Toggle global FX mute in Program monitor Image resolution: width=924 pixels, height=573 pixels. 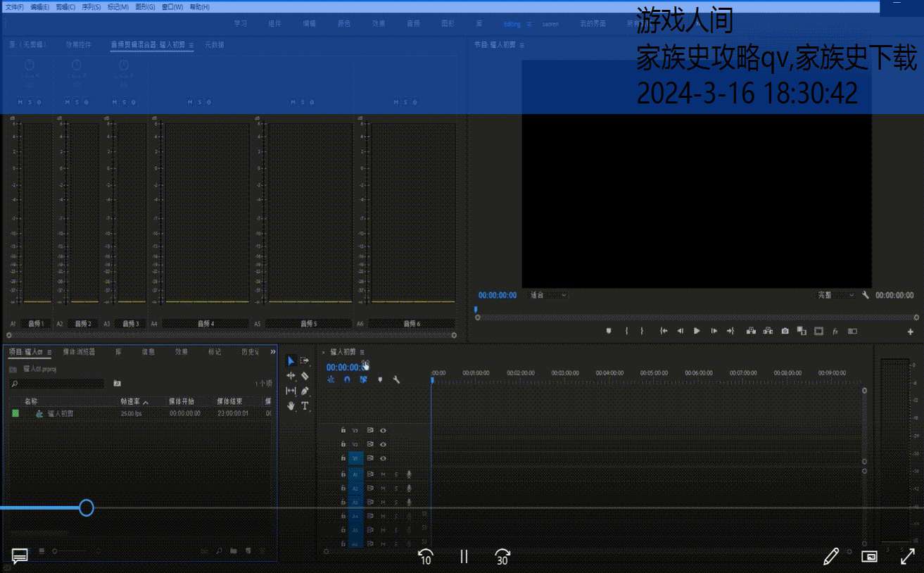point(835,331)
